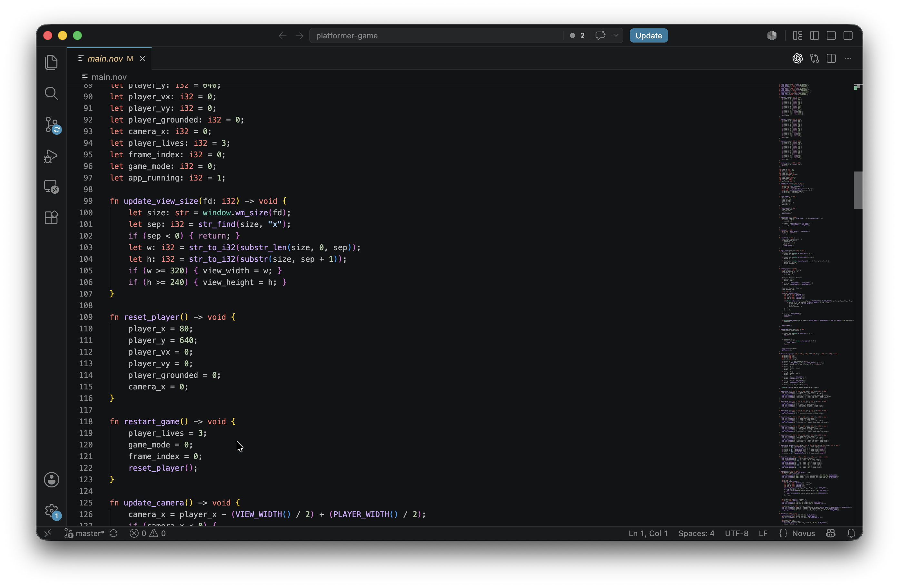Open the Extensions view

[51, 218]
